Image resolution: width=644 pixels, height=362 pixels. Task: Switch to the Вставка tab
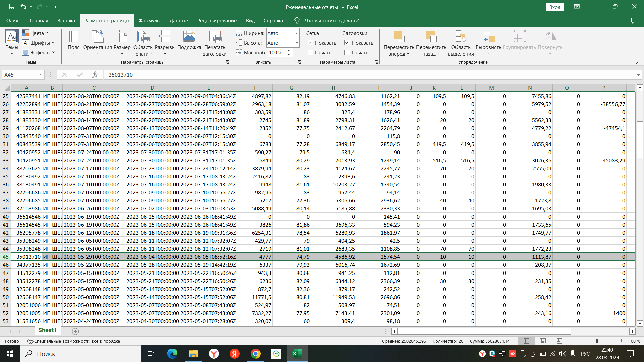[66, 21]
